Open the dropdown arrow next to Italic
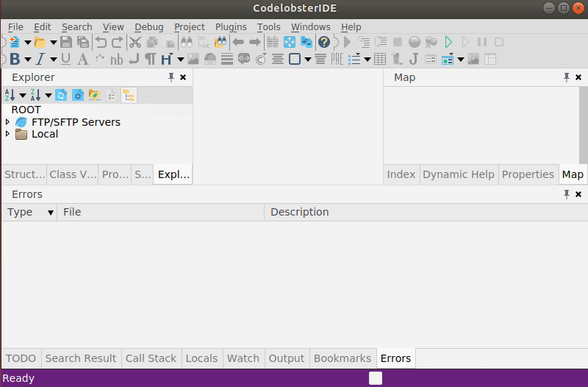Viewport: 588px width, 387px height. [53, 60]
